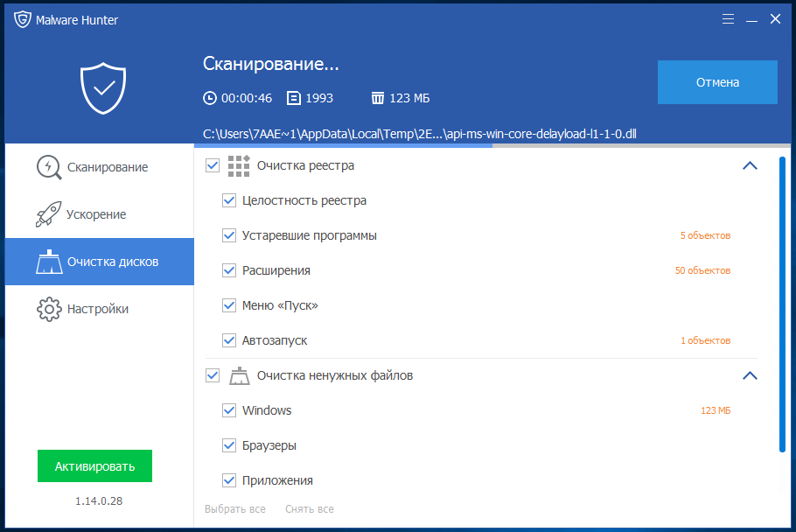Click the trash bin size icon
The width and height of the screenshot is (796, 532).
(x=378, y=98)
